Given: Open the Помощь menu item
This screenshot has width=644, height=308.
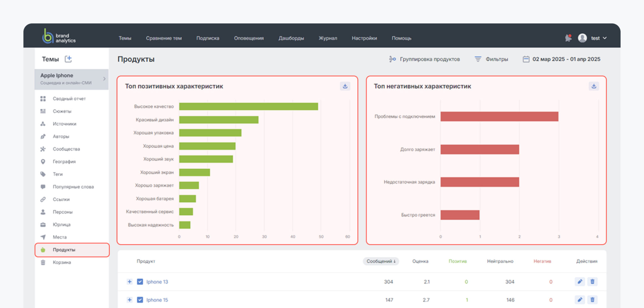Looking at the screenshot, I should pos(402,38).
